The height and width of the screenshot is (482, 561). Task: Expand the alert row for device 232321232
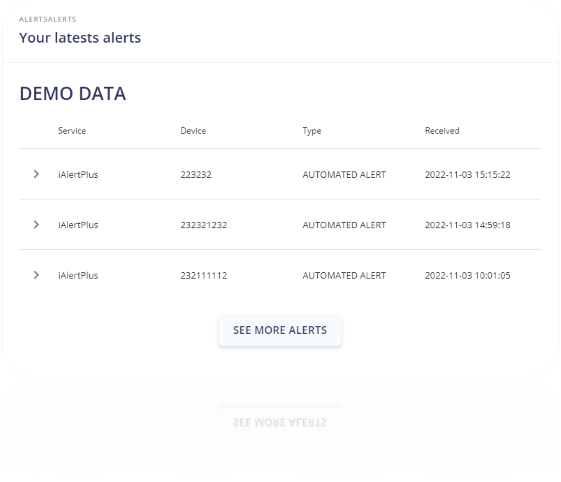tap(36, 225)
